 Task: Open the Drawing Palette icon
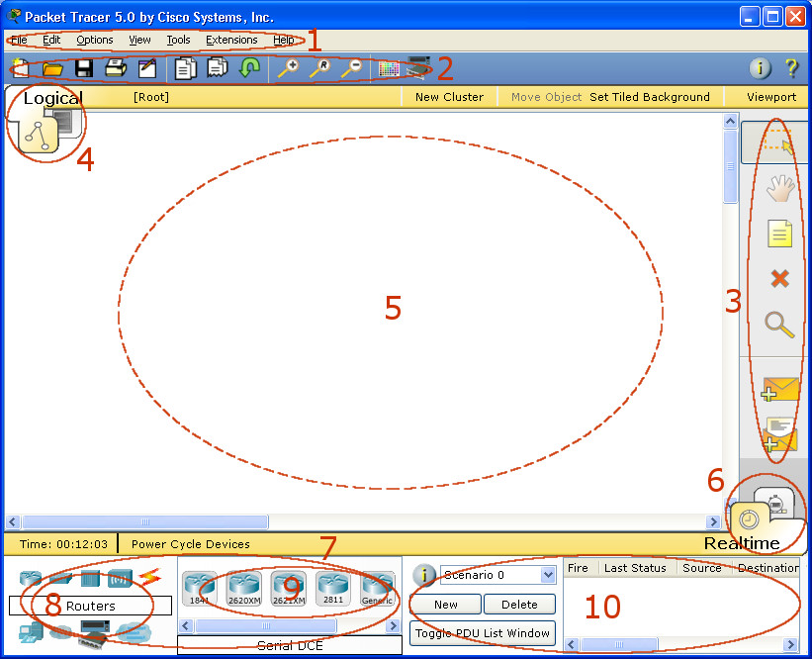(389, 69)
